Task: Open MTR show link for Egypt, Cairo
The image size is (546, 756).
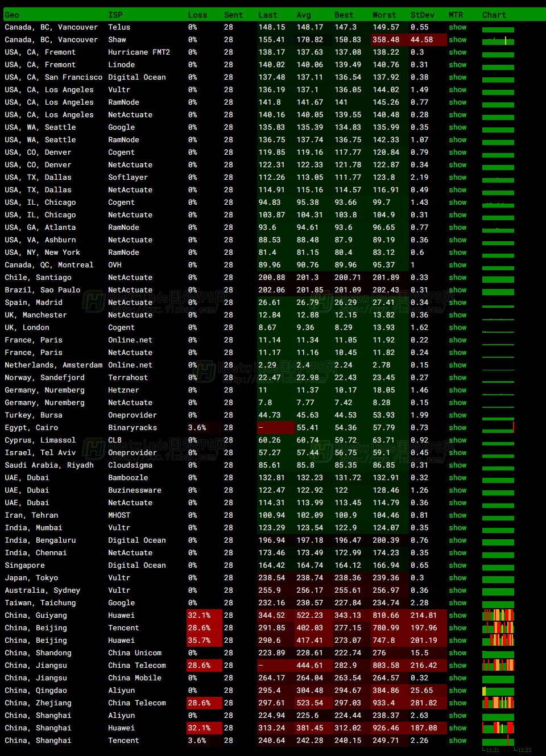Action: (x=457, y=428)
